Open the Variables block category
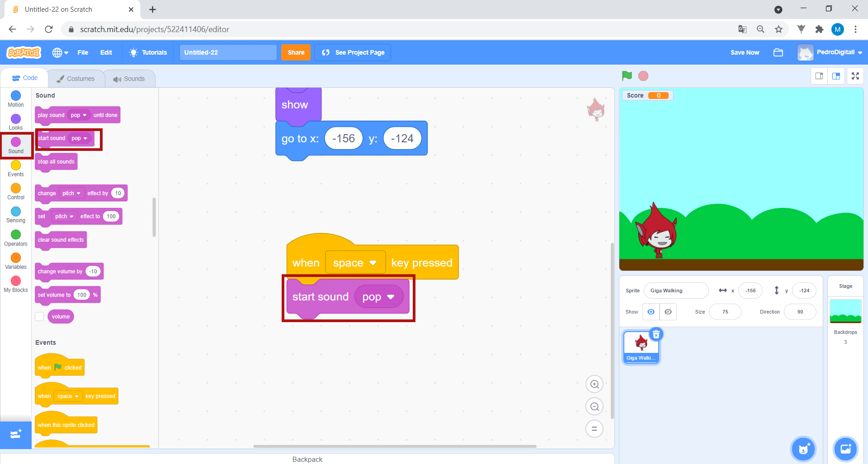868x464 pixels. [x=16, y=261]
